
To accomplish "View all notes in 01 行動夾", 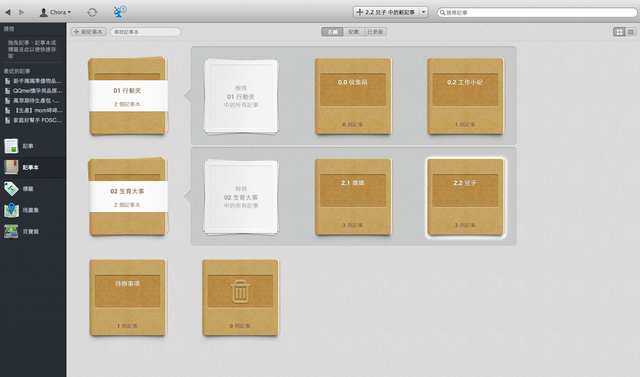I will [x=241, y=96].
